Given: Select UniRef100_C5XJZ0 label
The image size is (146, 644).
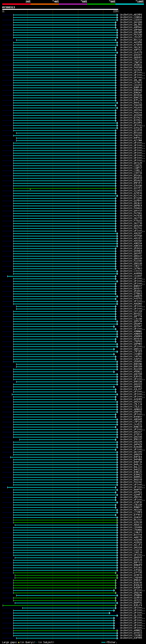Looking at the screenshot, I should click(x=131, y=60).
